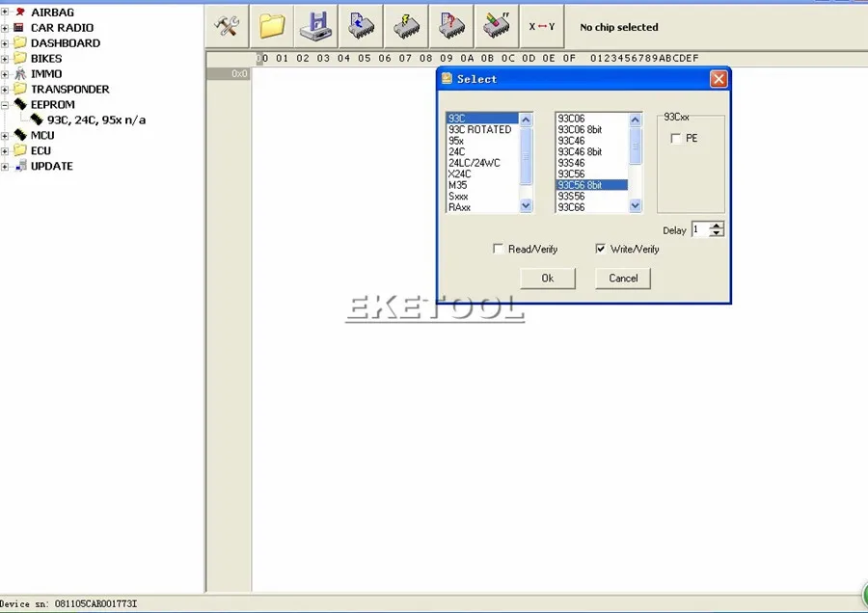The image size is (868, 613).
Task: Click the write chip lightning icon
Action: click(406, 26)
